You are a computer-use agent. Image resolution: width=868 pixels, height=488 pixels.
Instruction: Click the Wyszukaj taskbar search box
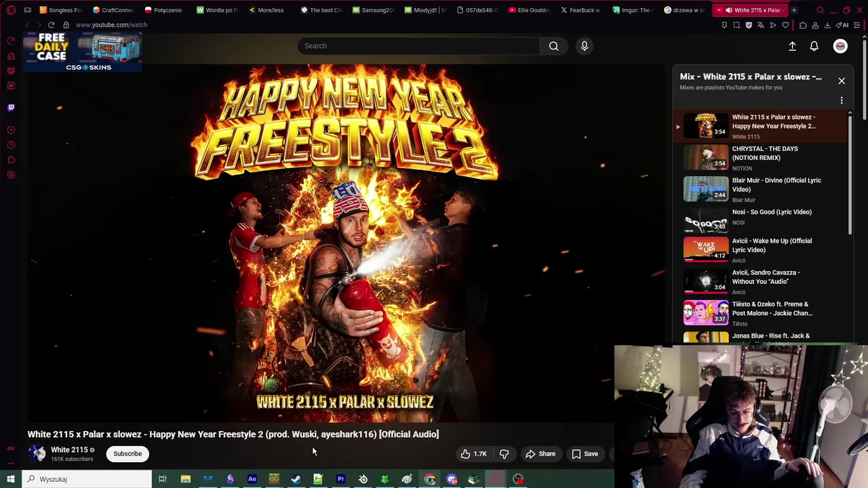click(87, 479)
